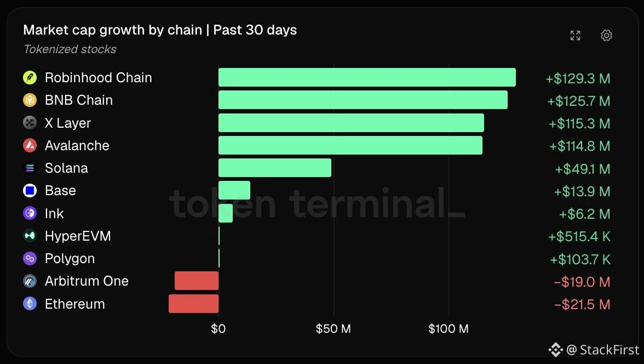The height and width of the screenshot is (364, 644).
Task: Click the Polygon logo icon
Action: click(x=30, y=258)
